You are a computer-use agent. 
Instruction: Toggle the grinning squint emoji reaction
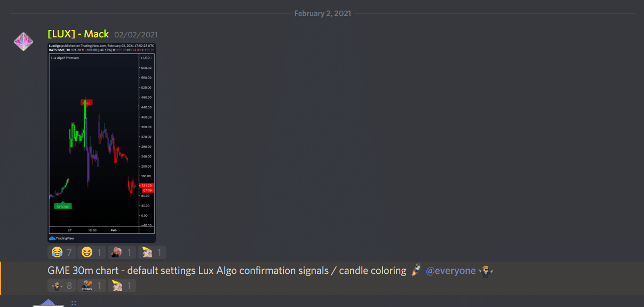[x=91, y=252]
